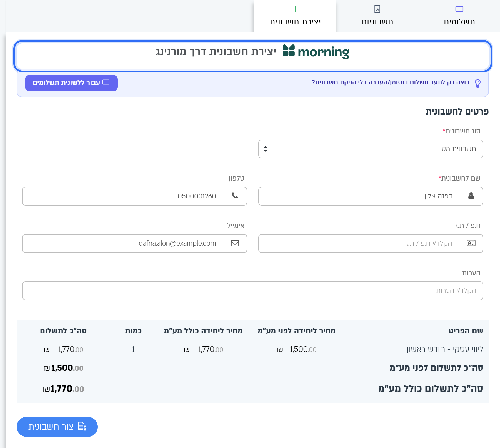Click the סה"כ לתשלום column header

click(x=63, y=331)
